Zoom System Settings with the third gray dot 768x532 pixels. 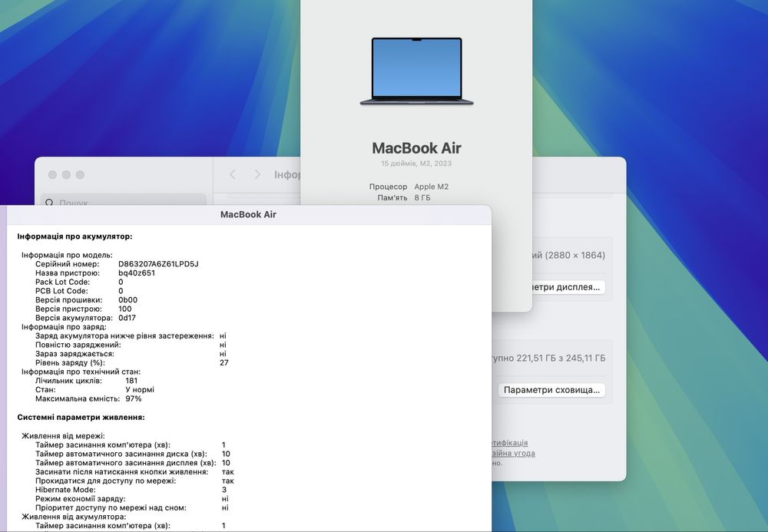[81, 175]
